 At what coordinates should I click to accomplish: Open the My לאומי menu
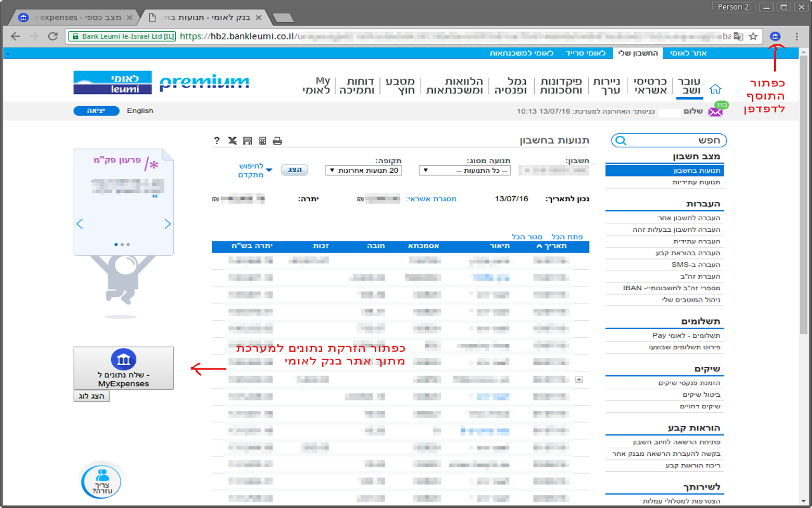point(317,86)
